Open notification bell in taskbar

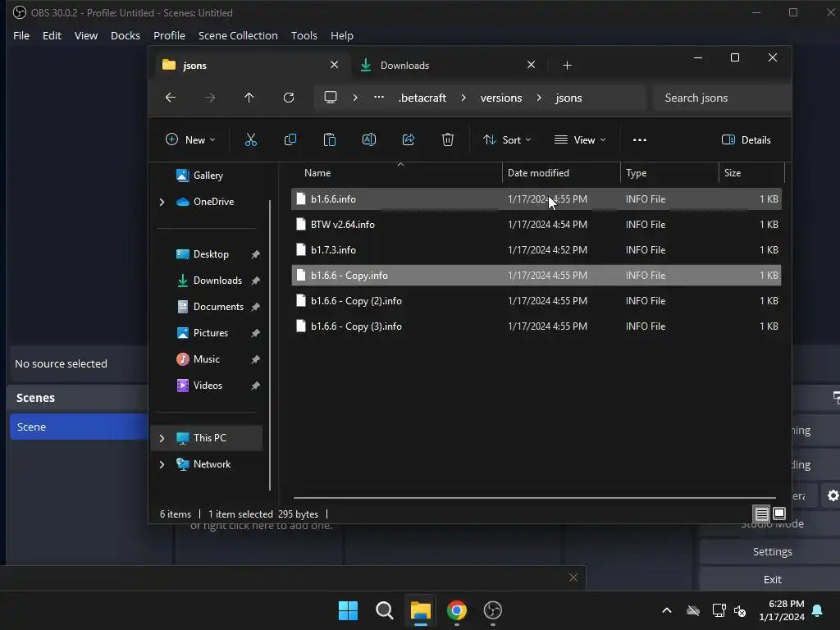pyautogui.click(x=818, y=610)
